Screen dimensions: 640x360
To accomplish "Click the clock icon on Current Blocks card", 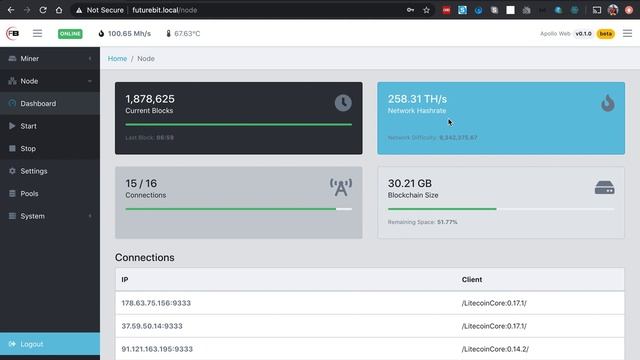I will [x=343, y=103].
